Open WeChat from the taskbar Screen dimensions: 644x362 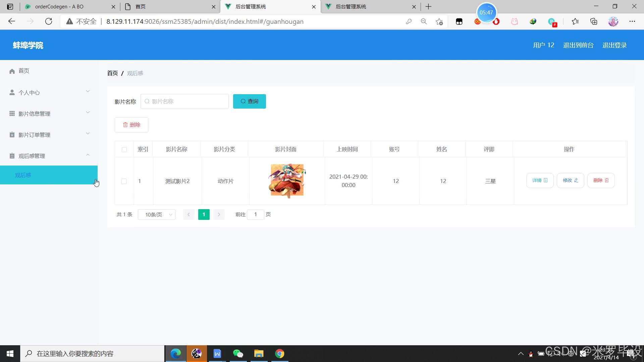tap(238, 354)
